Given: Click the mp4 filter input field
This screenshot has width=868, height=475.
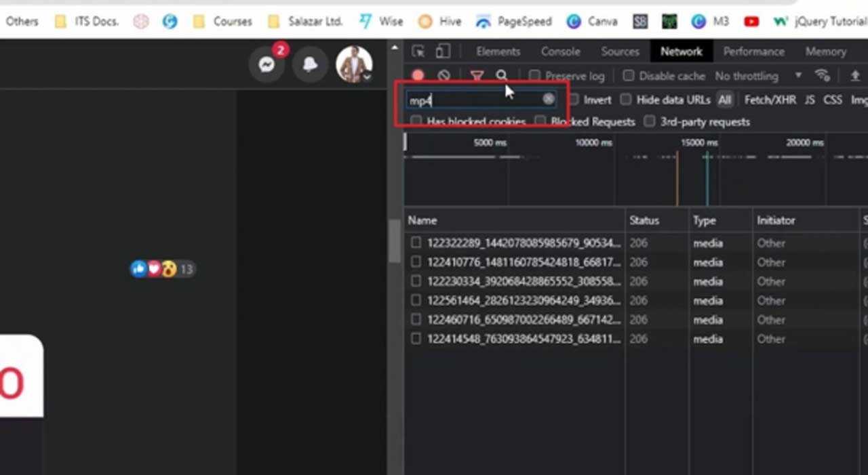Looking at the screenshot, I should (475, 100).
